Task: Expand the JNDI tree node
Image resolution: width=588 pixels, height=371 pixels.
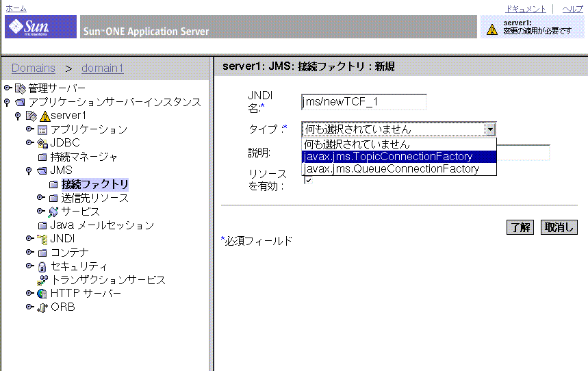Action: click(x=30, y=238)
